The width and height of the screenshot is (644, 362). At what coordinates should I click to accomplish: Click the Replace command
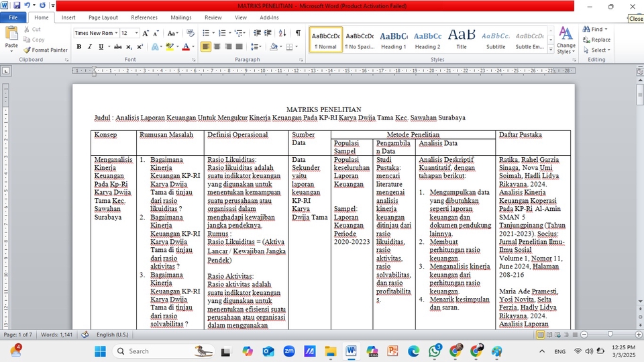click(x=596, y=40)
